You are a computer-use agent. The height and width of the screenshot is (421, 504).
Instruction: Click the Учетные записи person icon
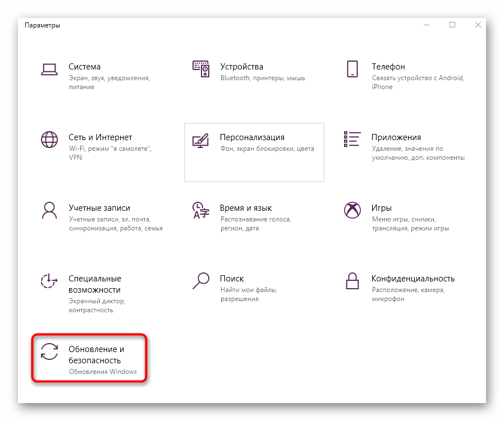(x=49, y=210)
